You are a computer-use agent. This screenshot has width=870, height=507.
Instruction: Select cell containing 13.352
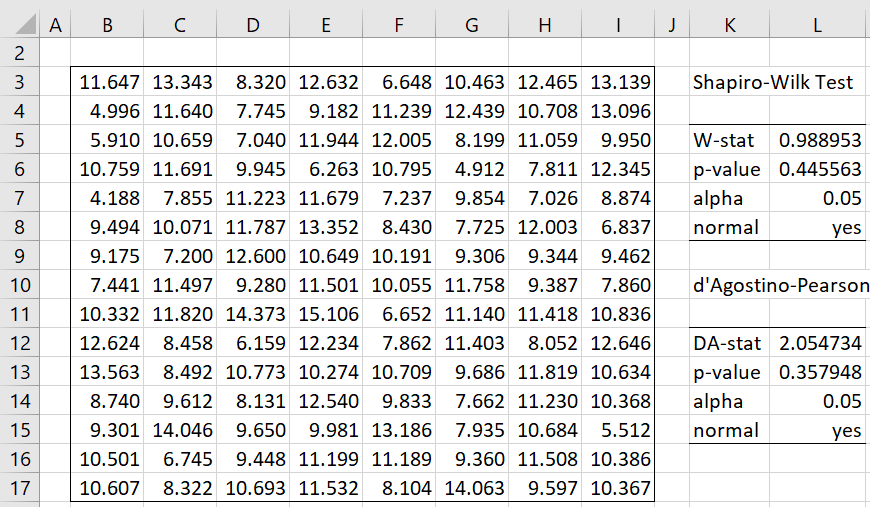326,227
